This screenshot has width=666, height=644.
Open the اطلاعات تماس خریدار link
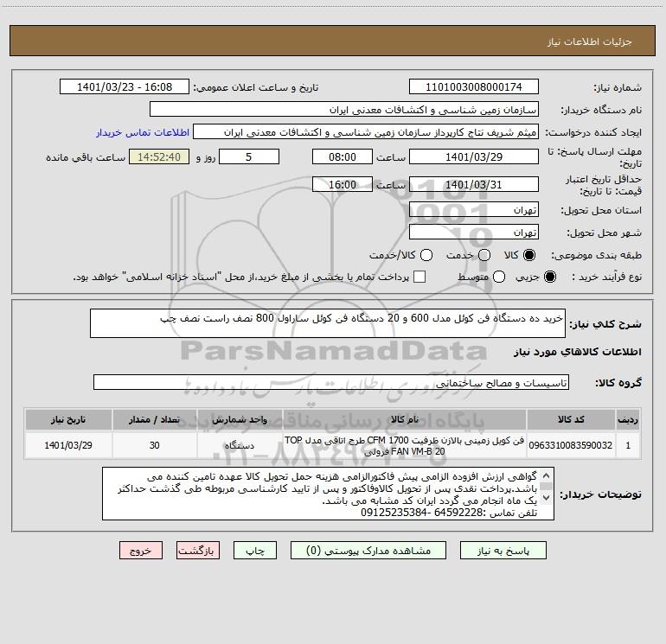143,132
